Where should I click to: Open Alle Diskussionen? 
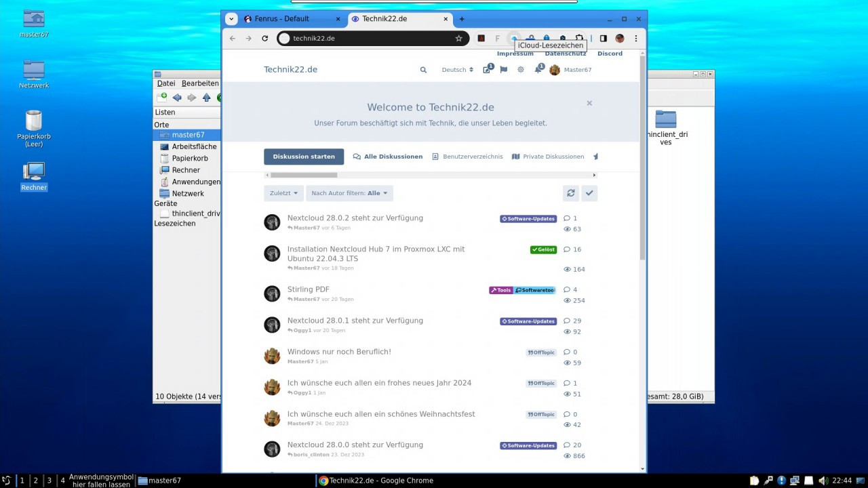[388, 157]
